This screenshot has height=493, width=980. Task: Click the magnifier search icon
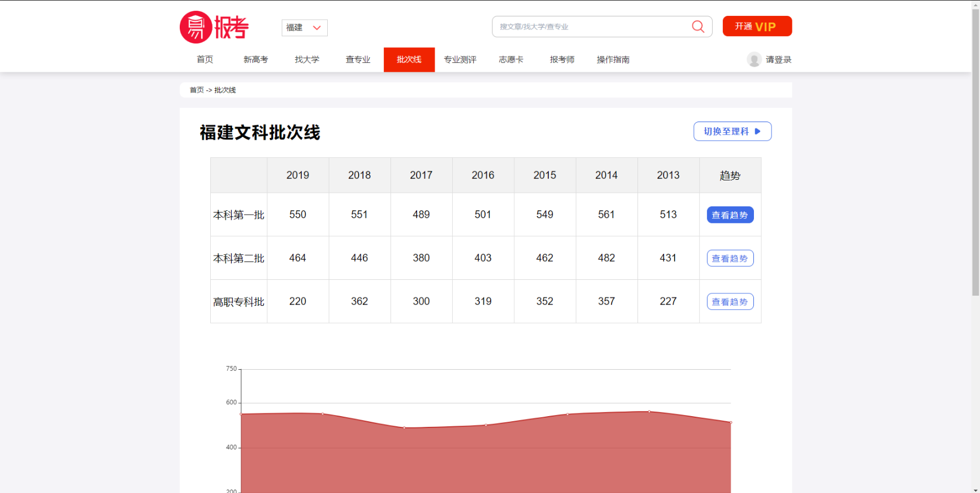point(698,27)
